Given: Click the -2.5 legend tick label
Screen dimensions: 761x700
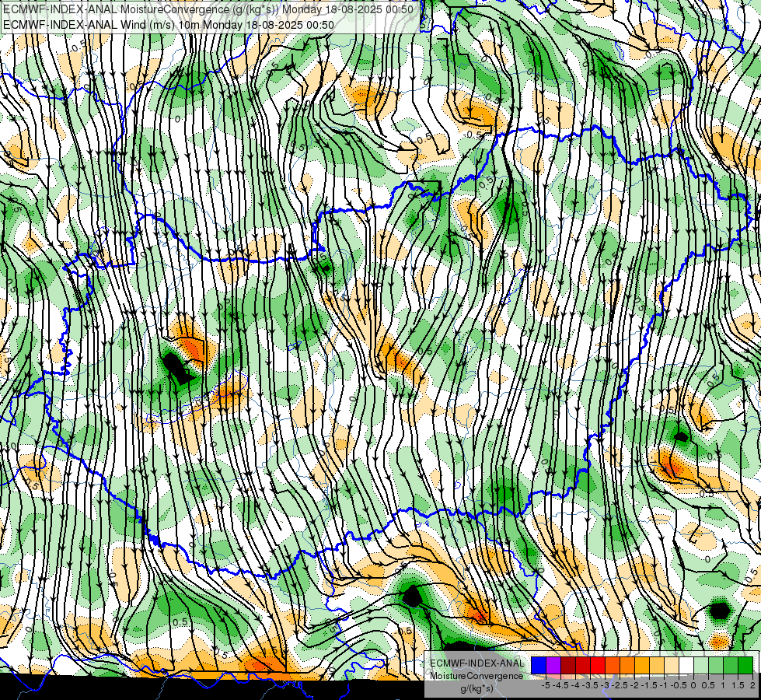Looking at the screenshot, I should click(620, 685).
